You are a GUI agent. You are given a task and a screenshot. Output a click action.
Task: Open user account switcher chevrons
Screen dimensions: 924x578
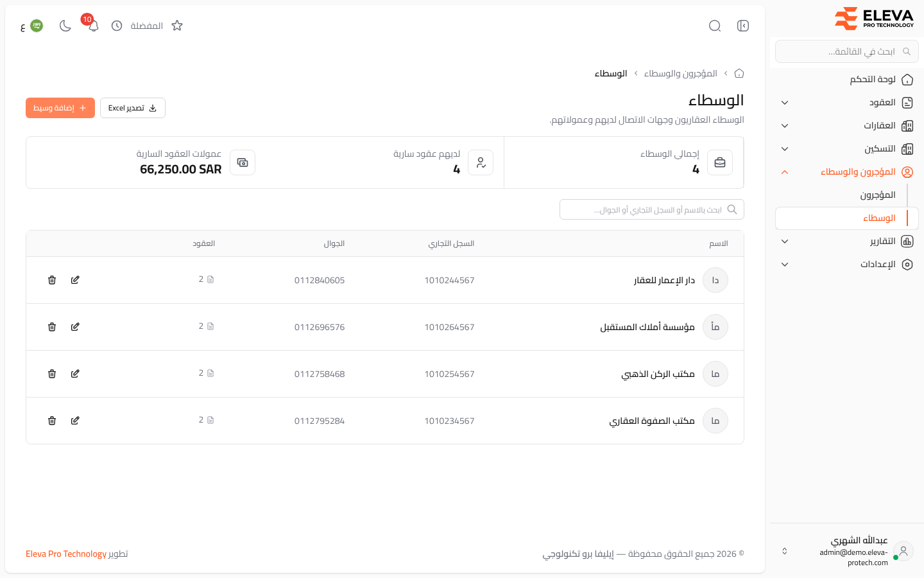(784, 551)
